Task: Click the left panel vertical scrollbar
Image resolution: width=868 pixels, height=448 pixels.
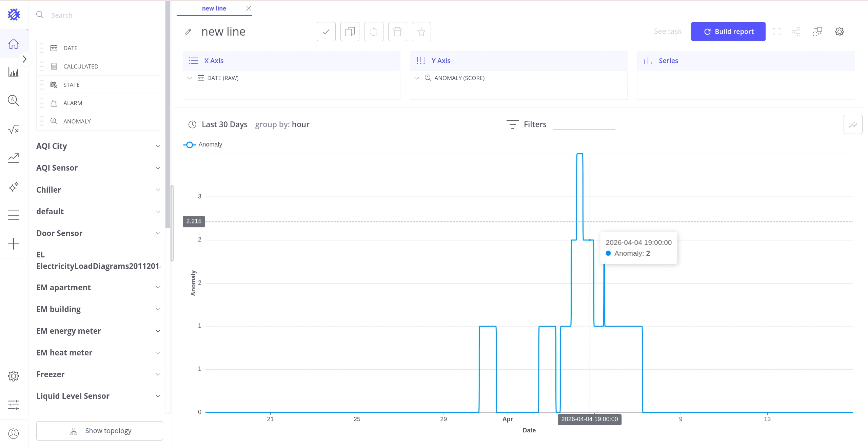Action: click(168, 114)
